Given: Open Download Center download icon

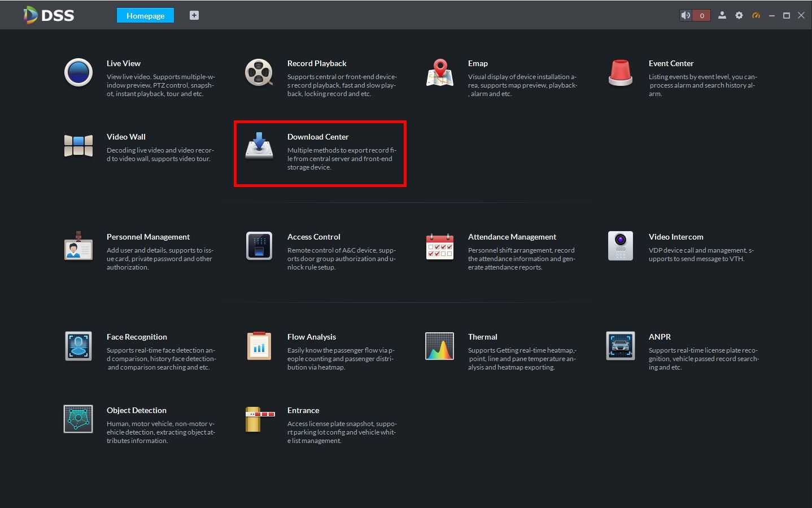Looking at the screenshot, I should click(x=259, y=146).
